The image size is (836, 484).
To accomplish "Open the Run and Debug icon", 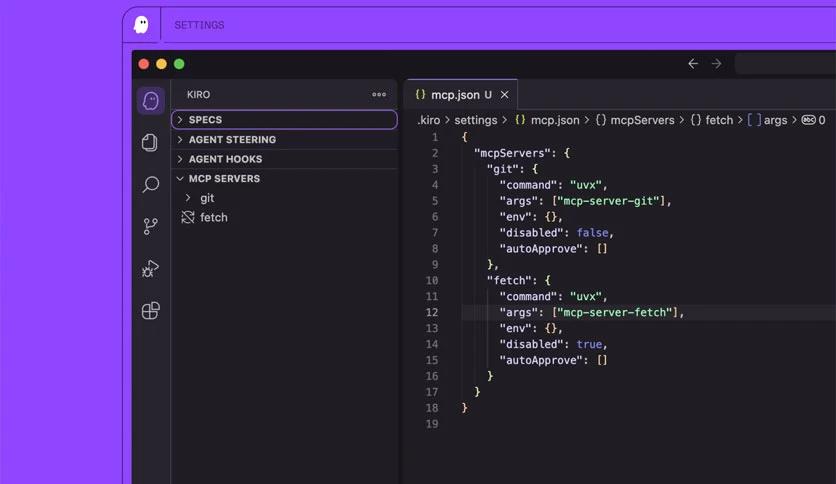I will pyautogui.click(x=150, y=268).
